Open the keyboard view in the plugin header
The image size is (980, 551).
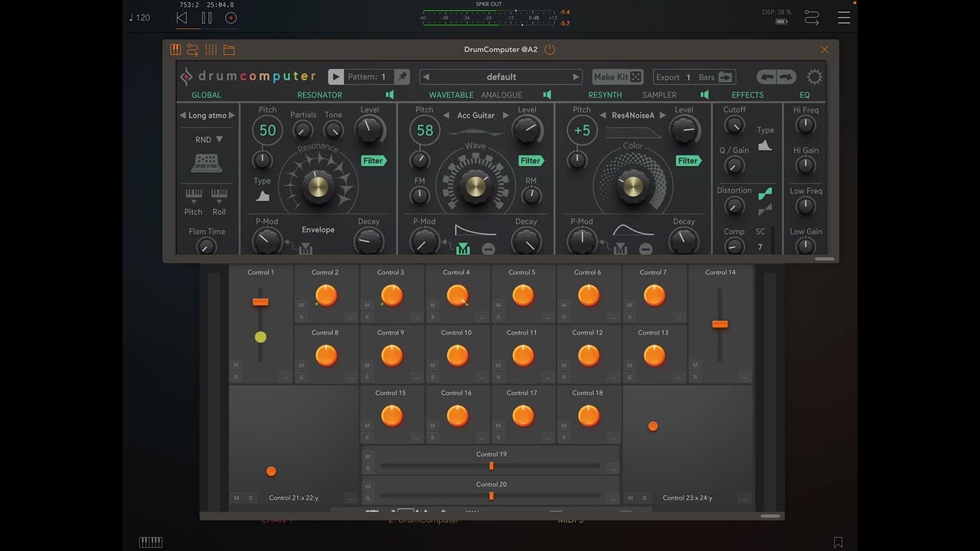[175, 50]
